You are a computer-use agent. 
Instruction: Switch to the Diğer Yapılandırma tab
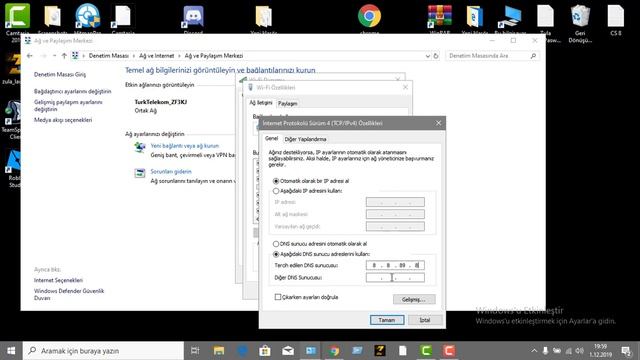coord(305,139)
